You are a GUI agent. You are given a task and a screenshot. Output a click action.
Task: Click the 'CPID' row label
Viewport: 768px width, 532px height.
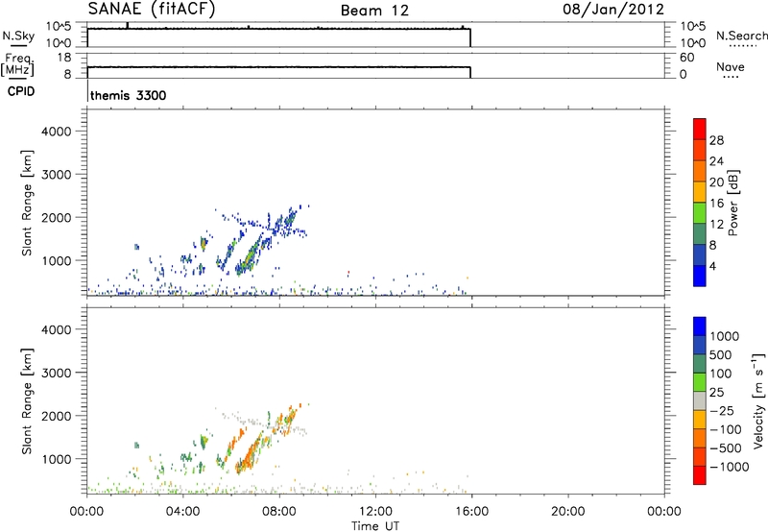pos(21,91)
